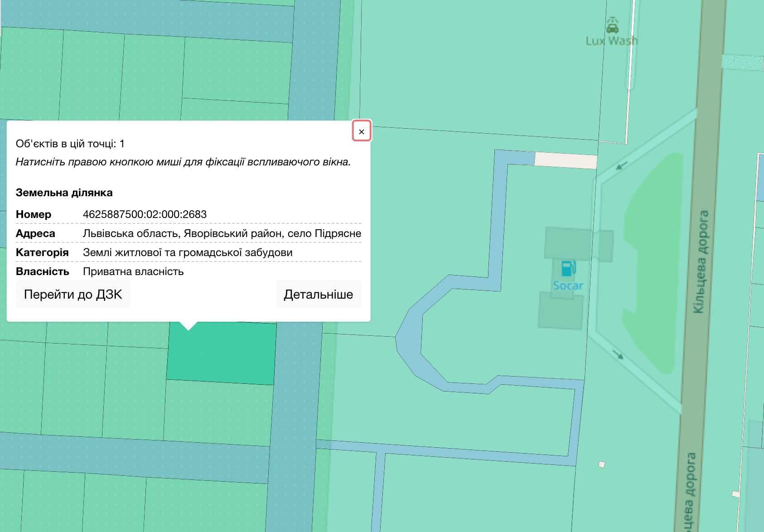Click the Socar station label
764x532 pixels.
click(x=568, y=286)
